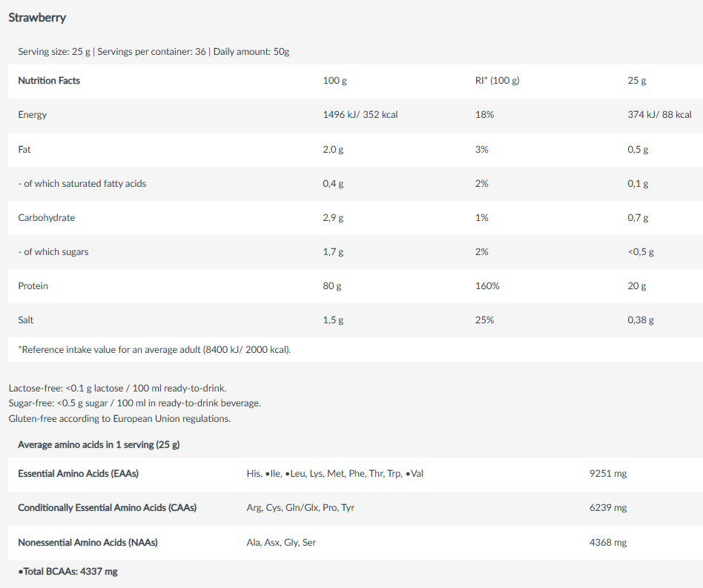Click the Salt 0,38 g value
The height and width of the screenshot is (588, 703).
tap(641, 320)
